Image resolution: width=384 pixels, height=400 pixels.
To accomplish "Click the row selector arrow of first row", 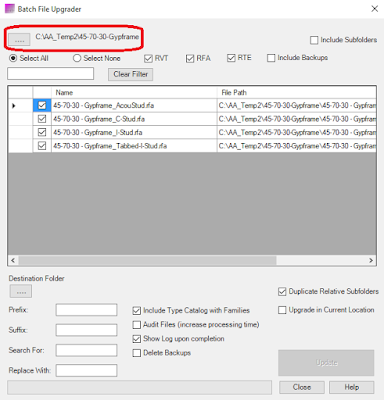I will click(x=14, y=106).
